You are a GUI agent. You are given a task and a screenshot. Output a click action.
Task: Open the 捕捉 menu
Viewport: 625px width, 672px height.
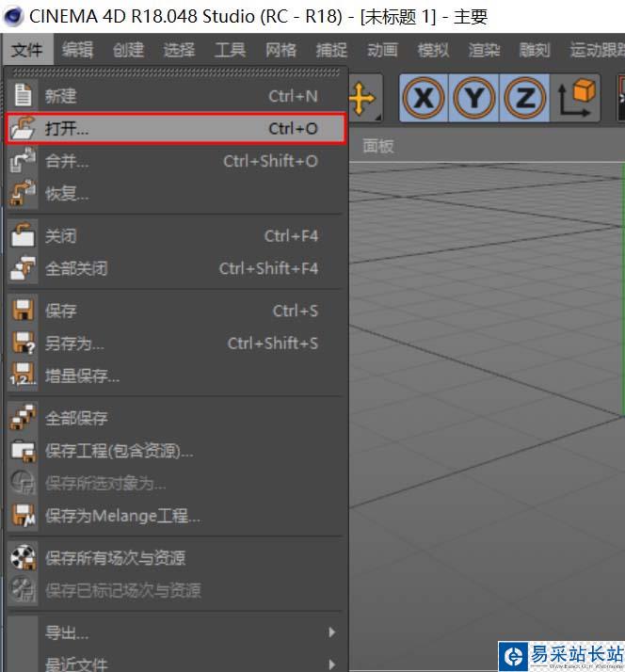tap(331, 50)
